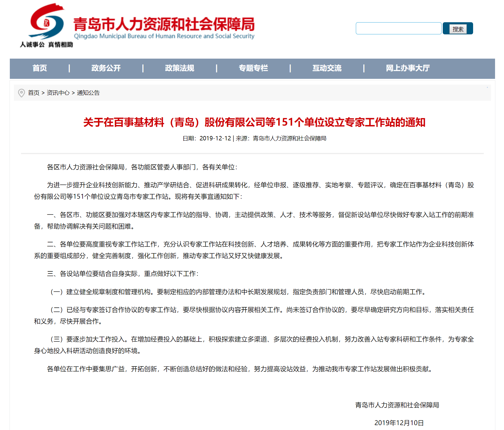Click the closing paragraph 各单位在工作中要集思广益

(241, 369)
